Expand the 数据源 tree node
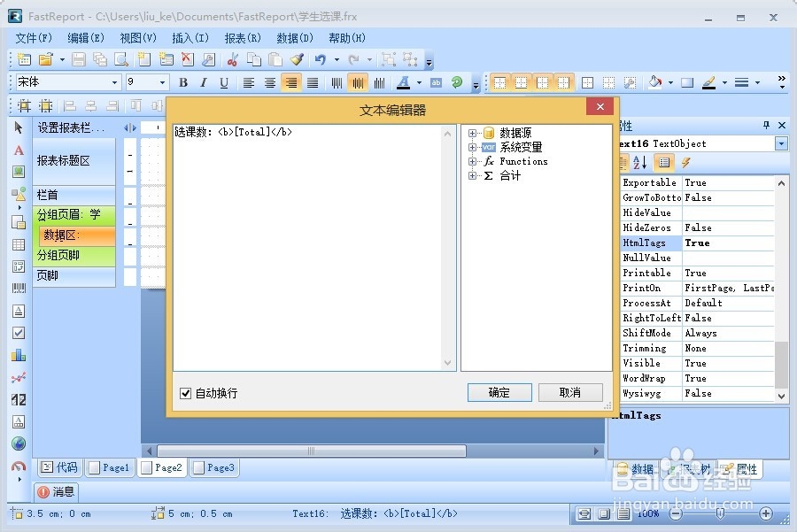Image resolution: width=797 pixels, height=532 pixels. [x=473, y=132]
